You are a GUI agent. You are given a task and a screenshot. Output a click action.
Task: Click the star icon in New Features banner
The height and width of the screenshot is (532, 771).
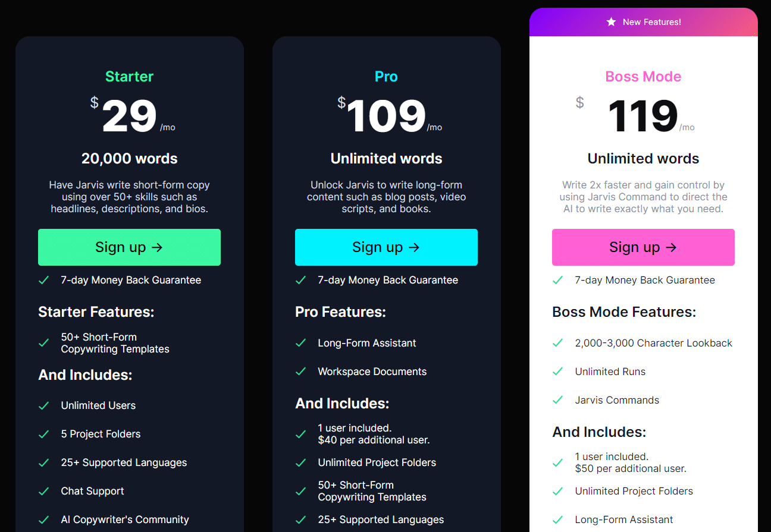pyautogui.click(x=611, y=22)
